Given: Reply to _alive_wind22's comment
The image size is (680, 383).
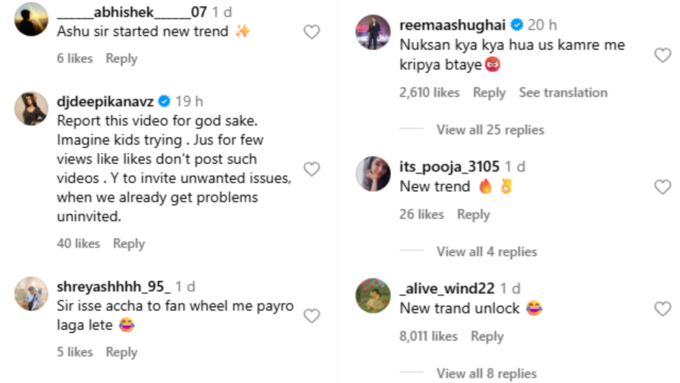Looking at the screenshot, I should click(x=487, y=337).
